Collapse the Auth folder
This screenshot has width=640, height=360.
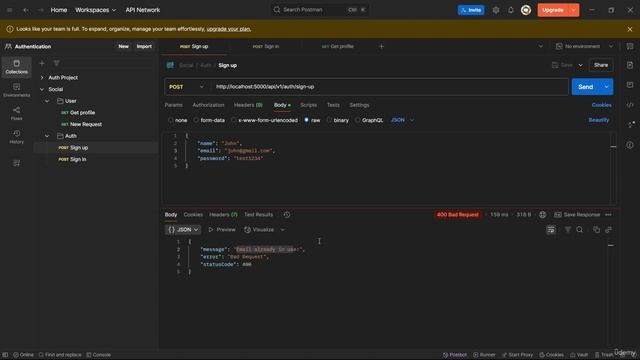tap(47, 136)
